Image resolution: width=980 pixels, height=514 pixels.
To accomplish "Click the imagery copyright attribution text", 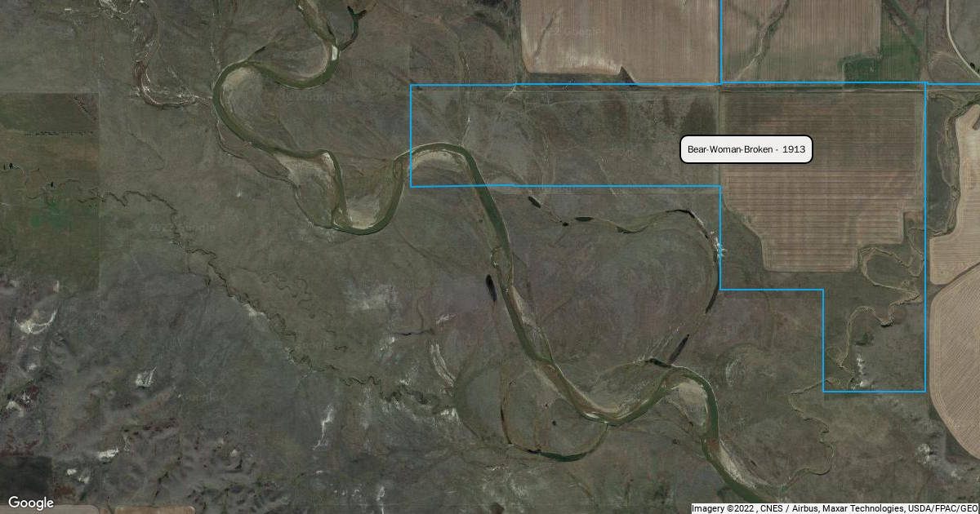I will pos(835,507).
